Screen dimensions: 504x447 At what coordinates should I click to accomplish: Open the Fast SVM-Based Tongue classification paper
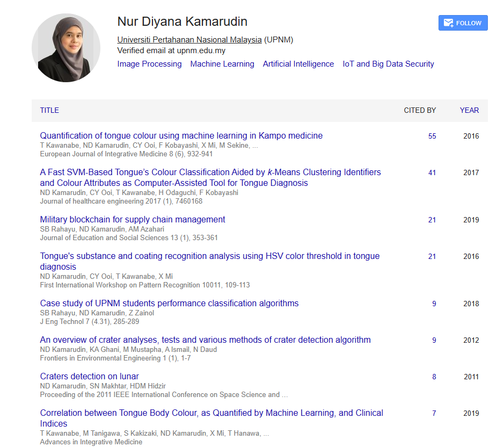[209, 177]
